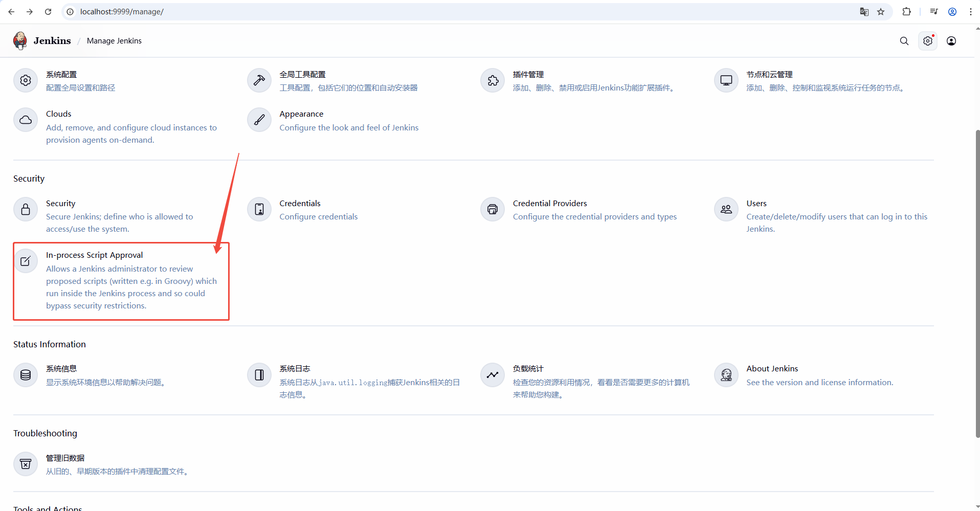Open the Jenkins search magnifier

click(x=904, y=41)
